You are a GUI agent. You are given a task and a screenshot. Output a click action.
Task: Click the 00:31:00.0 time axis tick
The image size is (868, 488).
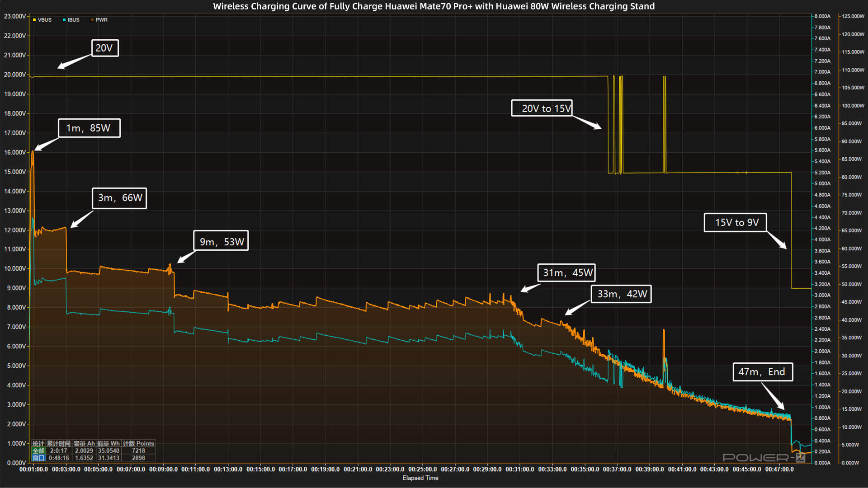[x=520, y=469]
